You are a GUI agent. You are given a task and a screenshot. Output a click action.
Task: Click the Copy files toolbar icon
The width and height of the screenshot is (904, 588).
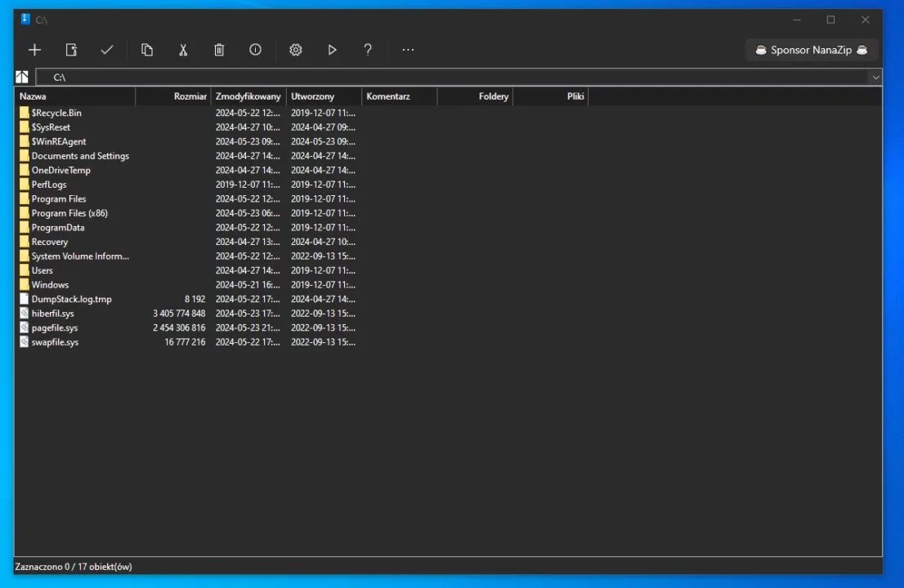point(147,50)
